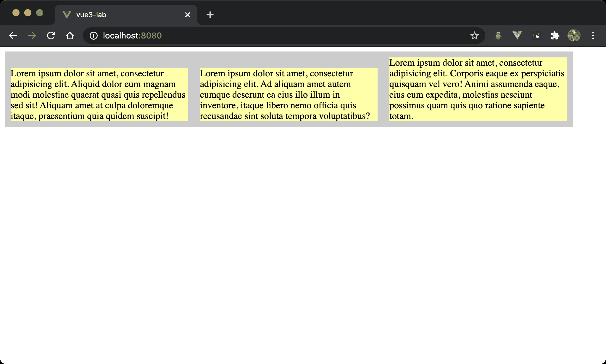This screenshot has height=364, width=606.
Task: Click the green fullscreen window button
Action: point(40,13)
